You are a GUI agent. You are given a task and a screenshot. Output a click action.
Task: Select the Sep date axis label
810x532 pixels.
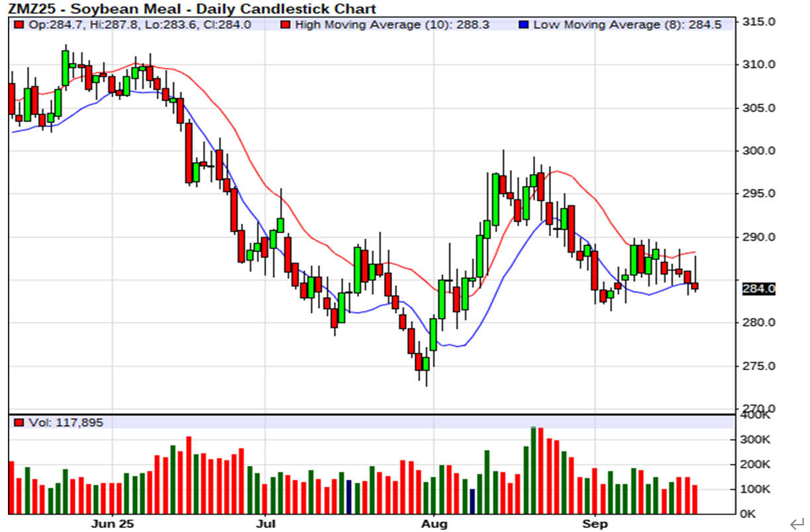[x=595, y=523]
